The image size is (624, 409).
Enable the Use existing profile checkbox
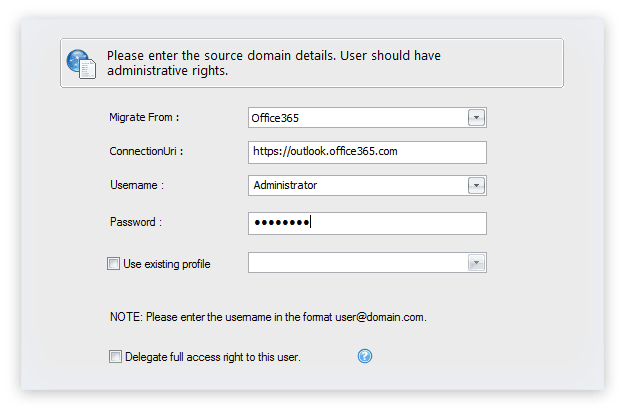pos(113,264)
